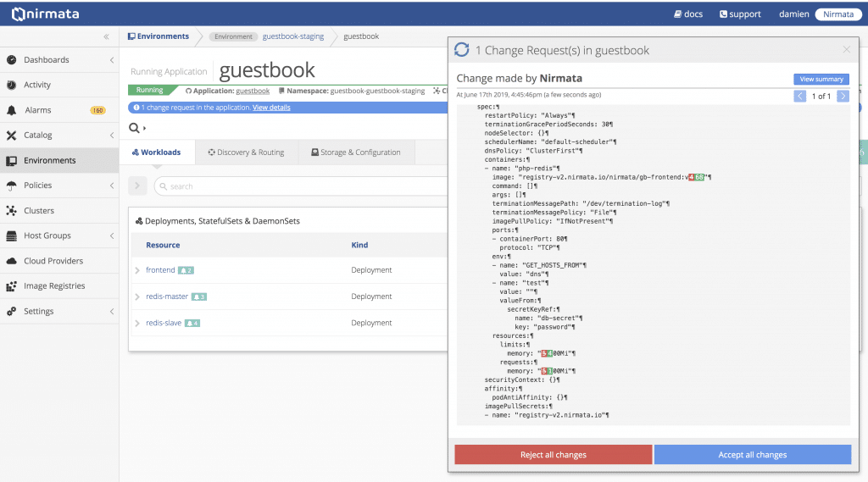Click the refresh icon in change request header
The image size is (868, 482).
tap(462, 50)
